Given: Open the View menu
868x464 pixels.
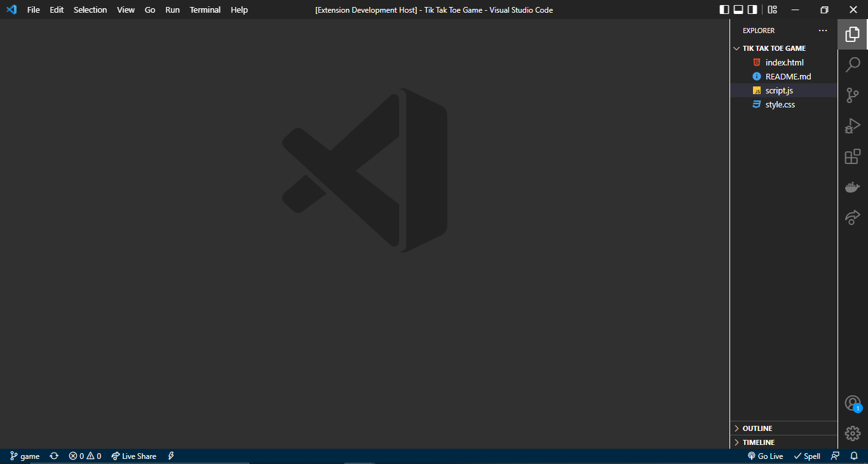Looking at the screenshot, I should [126, 10].
